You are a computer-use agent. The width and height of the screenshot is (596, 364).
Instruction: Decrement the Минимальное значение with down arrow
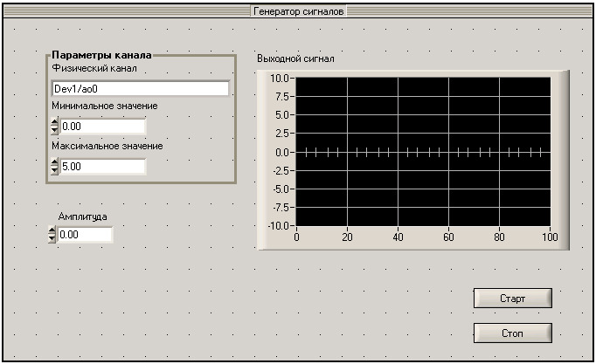[x=54, y=130]
